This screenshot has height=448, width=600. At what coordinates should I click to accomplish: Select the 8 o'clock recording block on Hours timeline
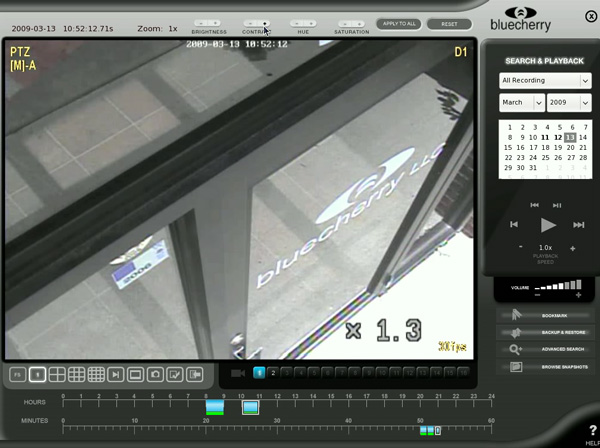[215, 407]
